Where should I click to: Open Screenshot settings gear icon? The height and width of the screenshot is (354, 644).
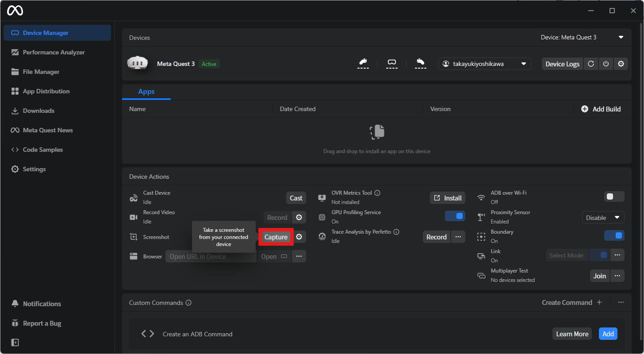pos(299,237)
